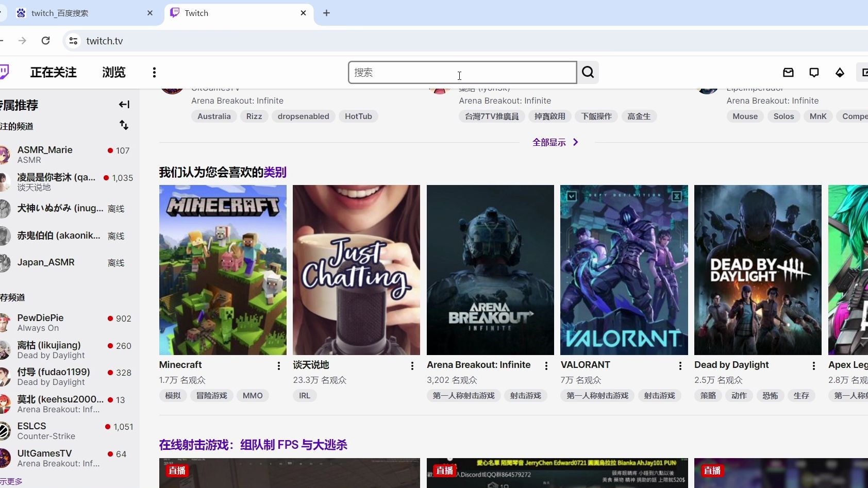Image resolution: width=868 pixels, height=488 pixels.
Task: Select the Australia tag
Action: click(214, 116)
